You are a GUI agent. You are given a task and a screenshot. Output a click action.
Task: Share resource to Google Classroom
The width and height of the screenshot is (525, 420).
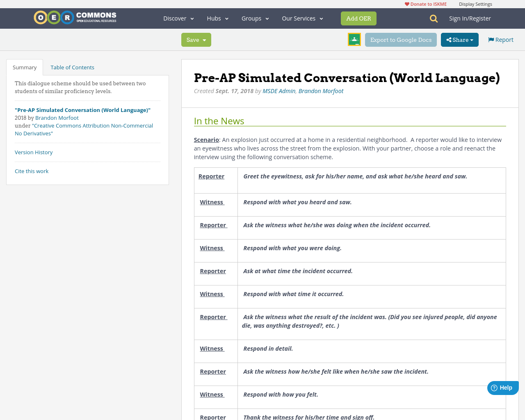coord(354,39)
